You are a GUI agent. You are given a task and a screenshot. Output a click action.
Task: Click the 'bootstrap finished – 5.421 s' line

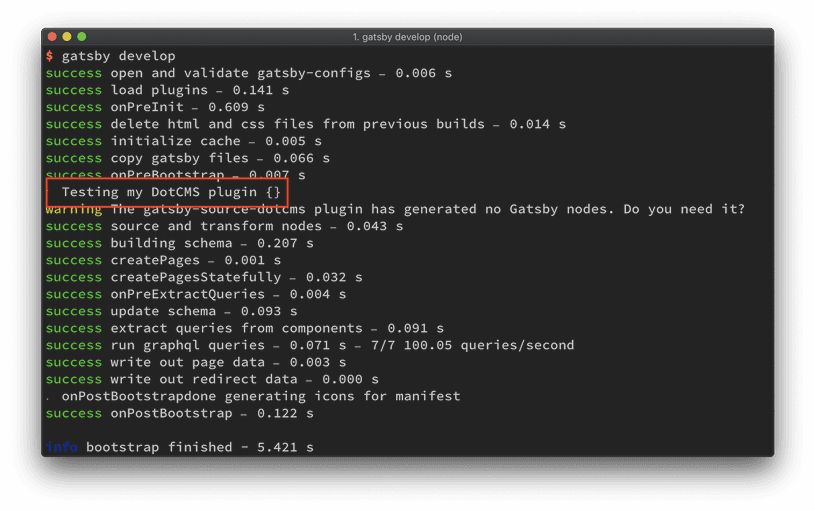click(x=179, y=447)
